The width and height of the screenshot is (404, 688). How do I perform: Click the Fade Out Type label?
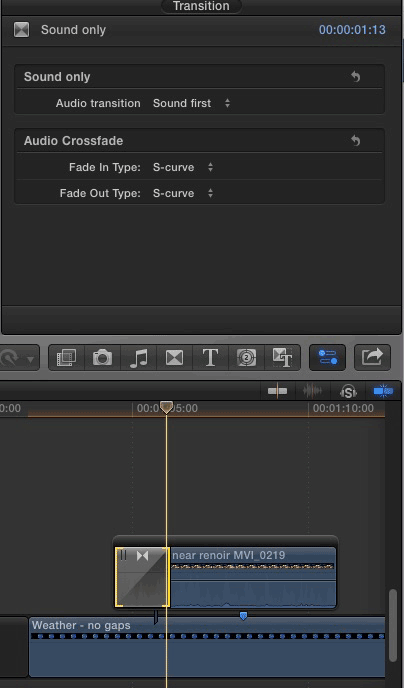100,193
